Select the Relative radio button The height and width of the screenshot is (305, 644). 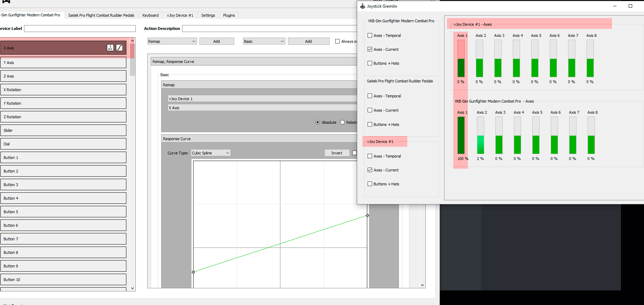click(x=342, y=122)
